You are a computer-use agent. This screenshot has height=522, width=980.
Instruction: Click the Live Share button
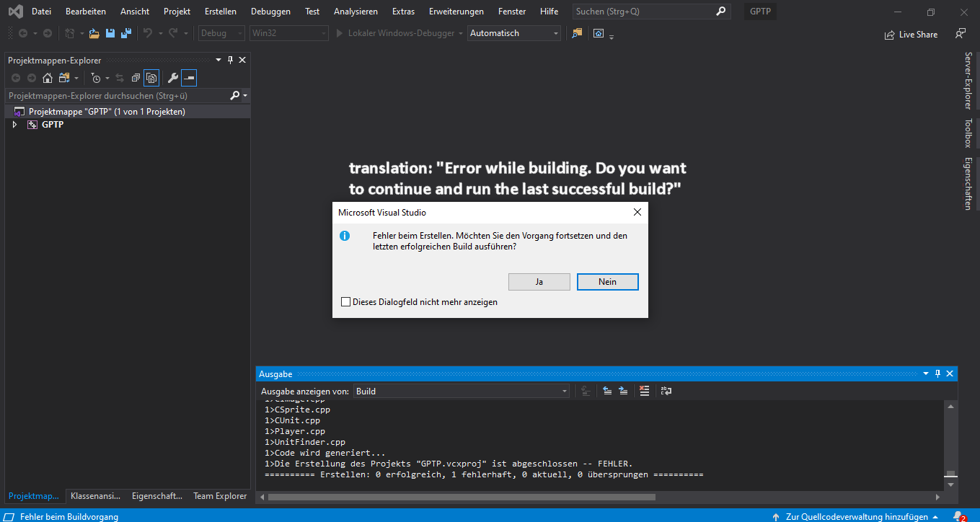pyautogui.click(x=911, y=34)
